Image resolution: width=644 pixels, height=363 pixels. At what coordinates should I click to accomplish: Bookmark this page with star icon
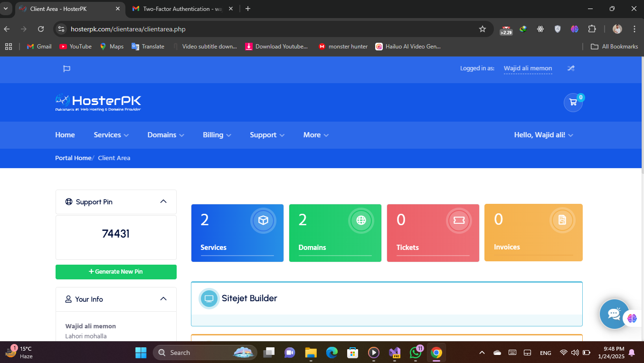[x=483, y=29]
